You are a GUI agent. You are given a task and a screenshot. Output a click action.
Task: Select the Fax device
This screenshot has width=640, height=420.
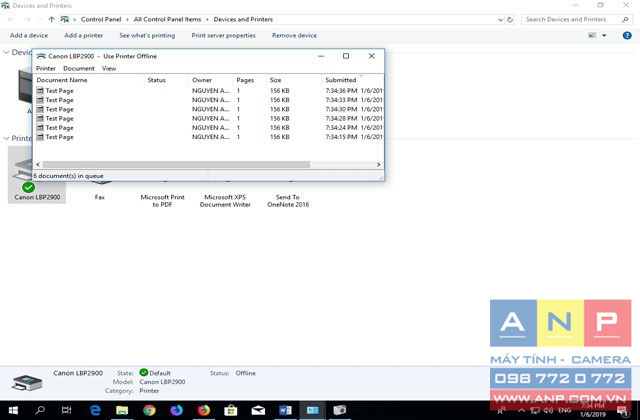pos(100,197)
